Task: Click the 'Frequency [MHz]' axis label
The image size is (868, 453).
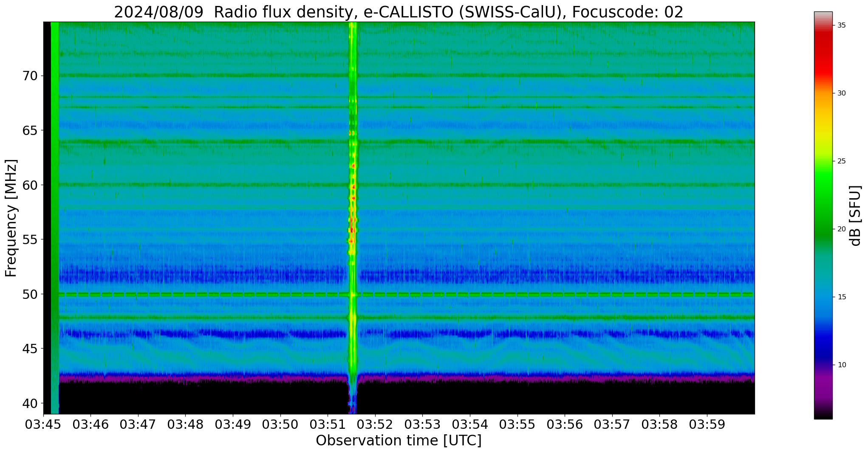Action: pos(11,218)
